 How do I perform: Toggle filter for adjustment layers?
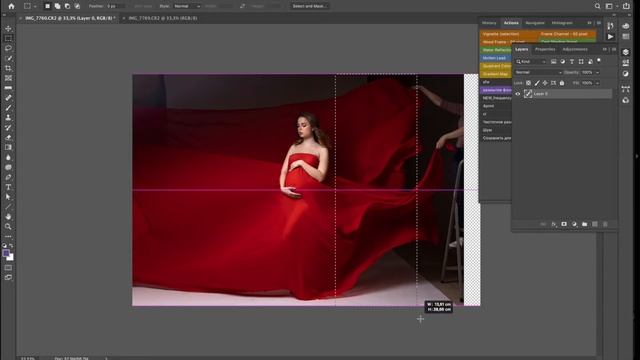tap(562, 62)
